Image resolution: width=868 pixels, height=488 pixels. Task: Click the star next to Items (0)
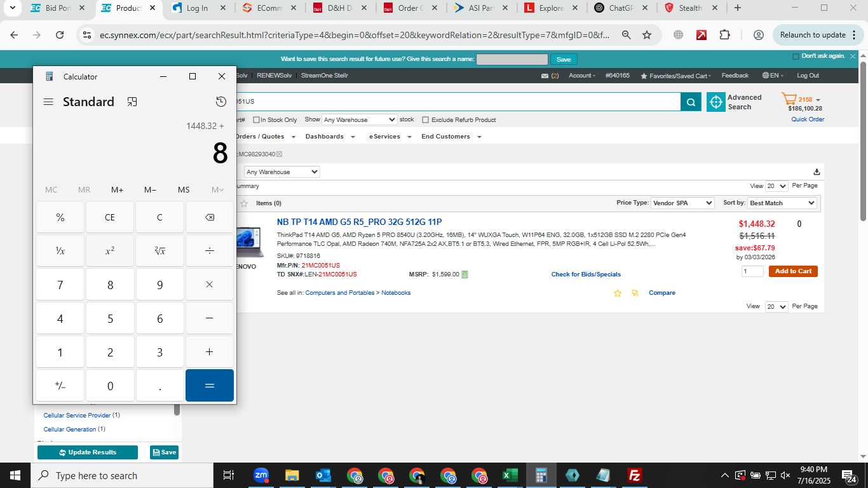pyautogui.click(x=244, y=203)
